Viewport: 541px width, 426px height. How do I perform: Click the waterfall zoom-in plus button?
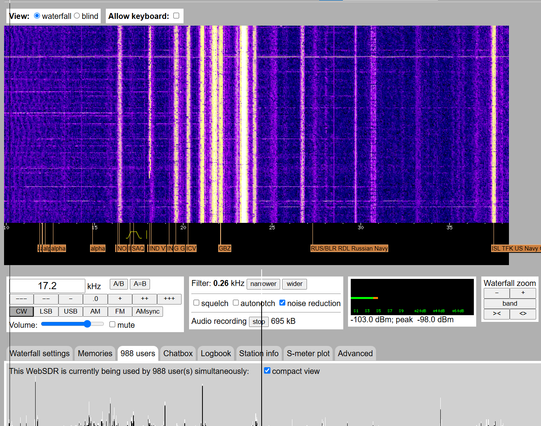[523, 293]
